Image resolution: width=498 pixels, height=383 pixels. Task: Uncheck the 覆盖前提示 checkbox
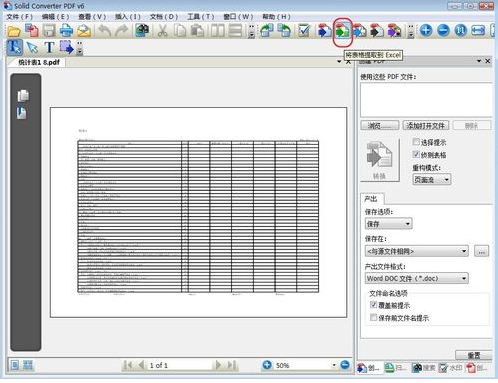[374, 305]
